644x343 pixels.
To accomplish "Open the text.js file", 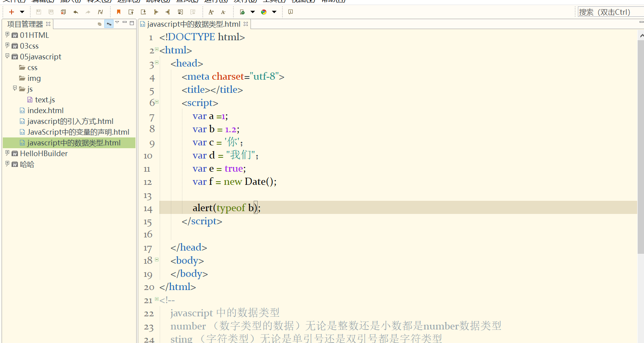I will (x=45, y=100).
